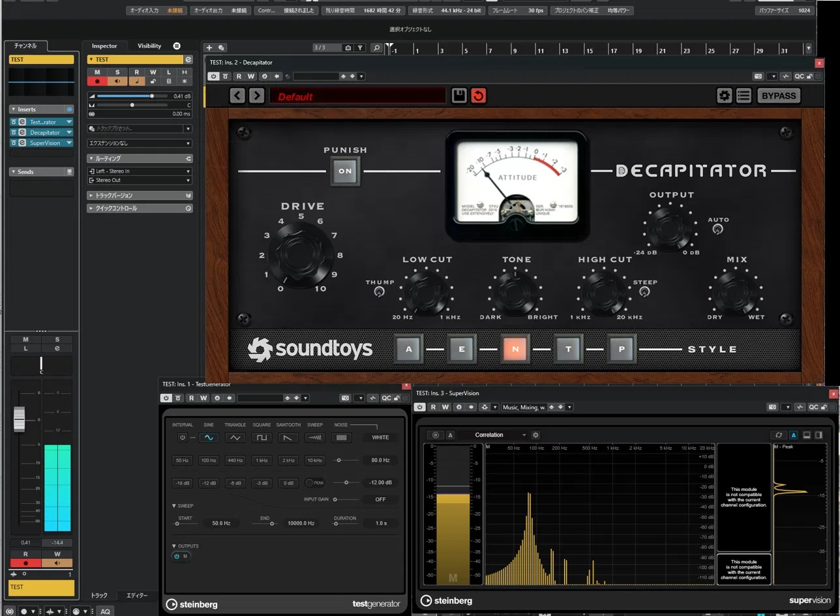Select the sine waveform in TestGenerator
The width and height of the screenshot is (840, 616).
pyautogui.click(x=209, y=437)
